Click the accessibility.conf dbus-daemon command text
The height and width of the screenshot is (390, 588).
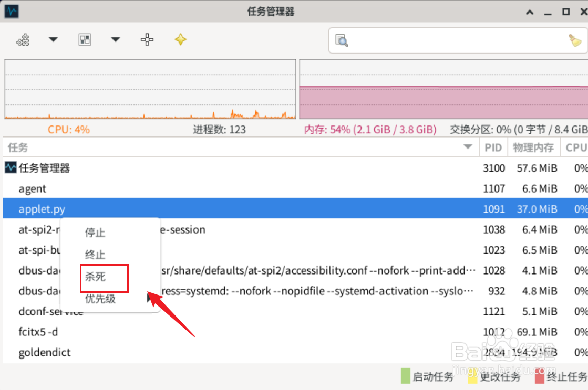pyautogui.click(x=318, y=270)
